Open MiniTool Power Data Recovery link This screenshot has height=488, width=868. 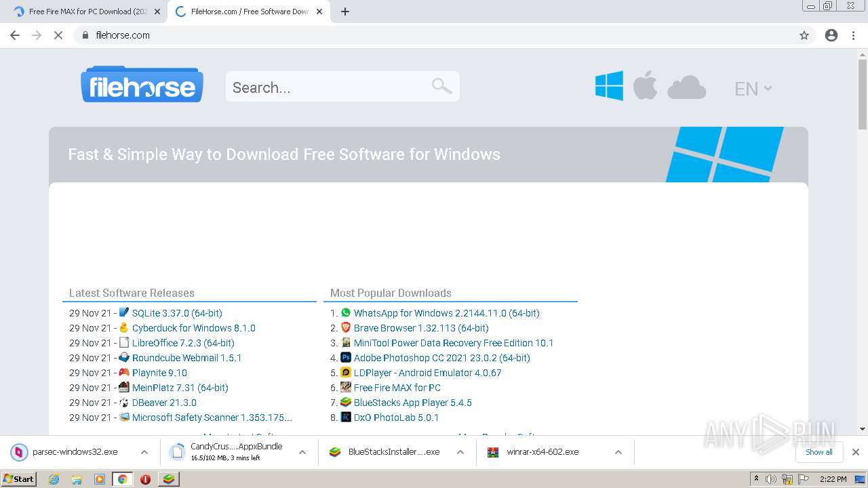pyautogui.click(x=454, y=343)
